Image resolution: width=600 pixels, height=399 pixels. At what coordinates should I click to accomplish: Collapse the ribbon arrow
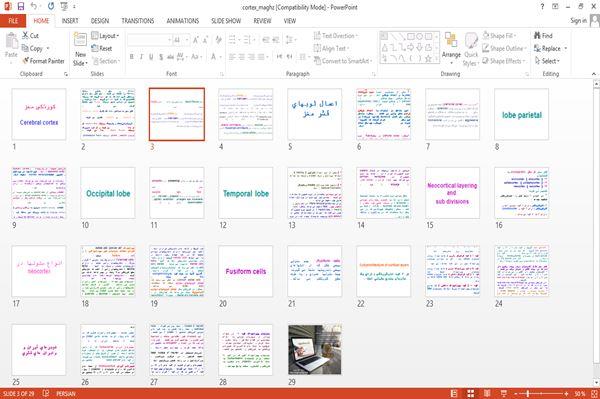tap(594, 74)
